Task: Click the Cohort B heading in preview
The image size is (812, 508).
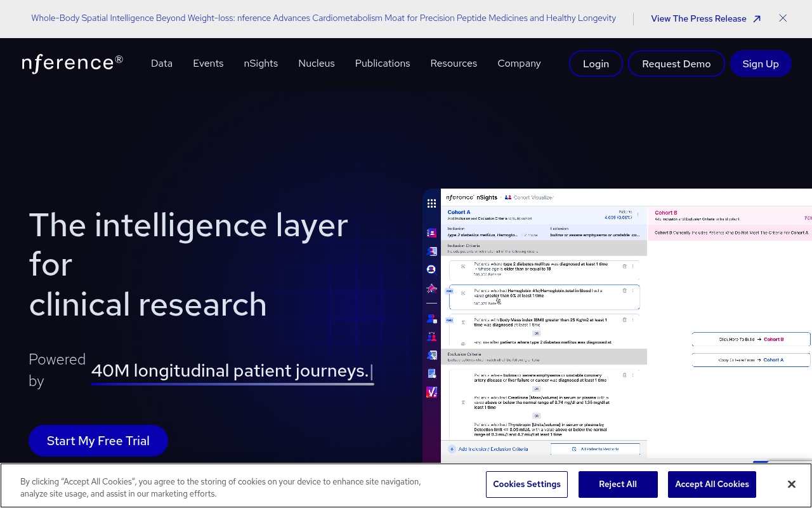Action: click(x=666, y=213)
